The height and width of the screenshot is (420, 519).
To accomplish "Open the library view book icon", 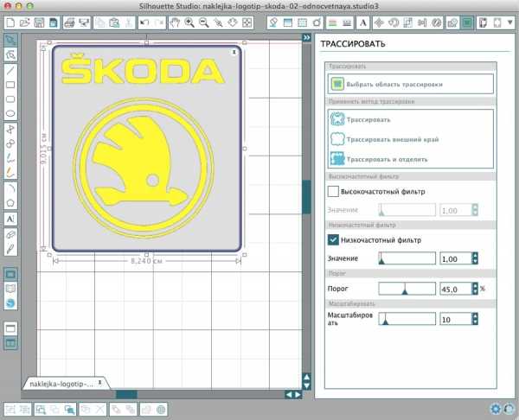I will point(10,289).
